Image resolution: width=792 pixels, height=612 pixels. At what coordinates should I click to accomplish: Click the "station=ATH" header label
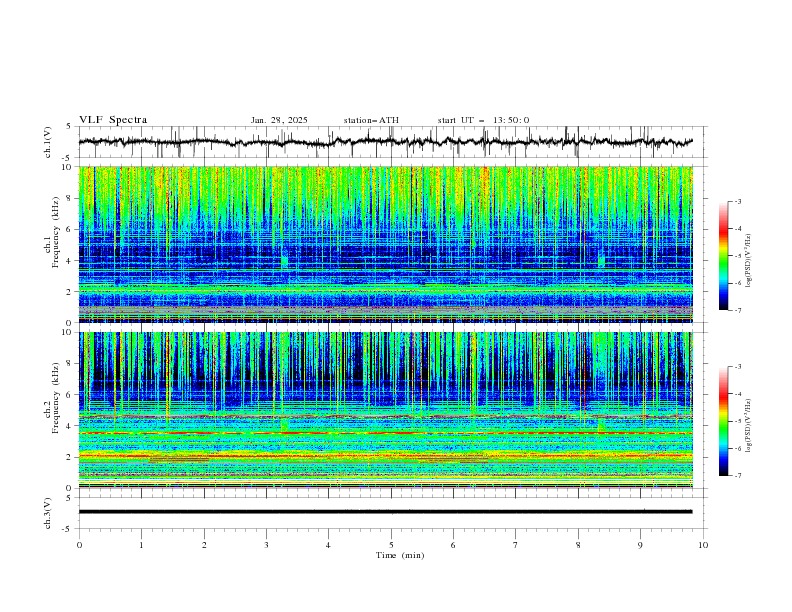coord(371,120)
